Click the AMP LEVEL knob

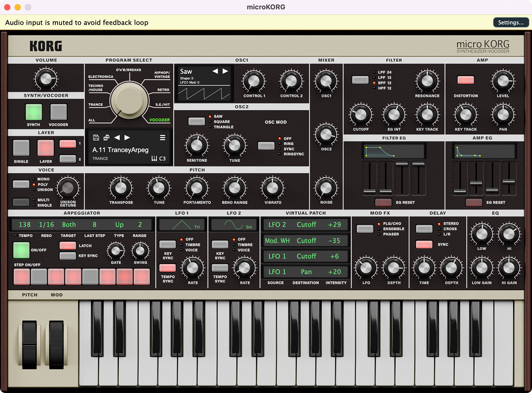(x=503, y=81)
